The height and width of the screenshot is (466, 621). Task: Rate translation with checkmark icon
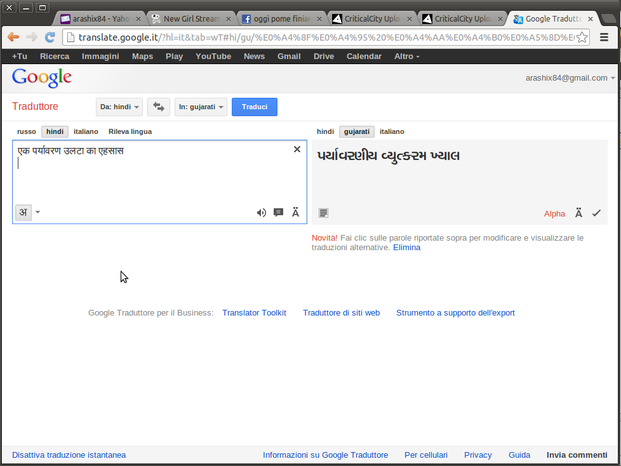[x=596, y=213]
